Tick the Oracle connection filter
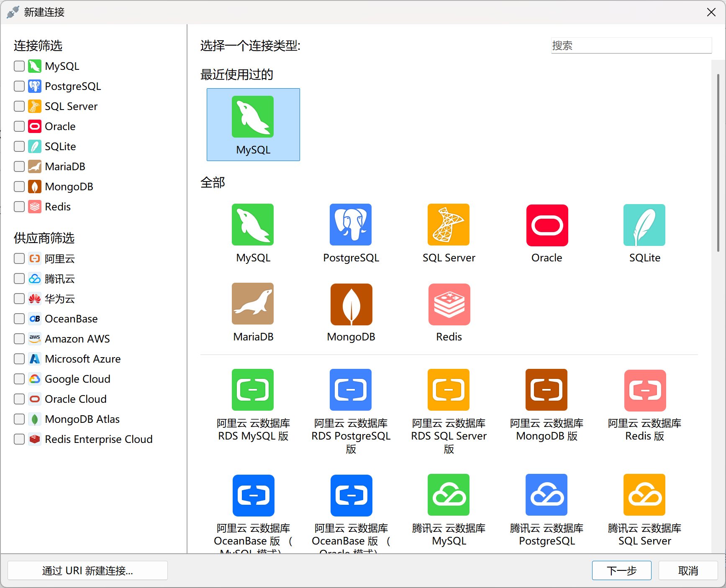This screenshot has width=726, height=588. [x=19, y=126]
